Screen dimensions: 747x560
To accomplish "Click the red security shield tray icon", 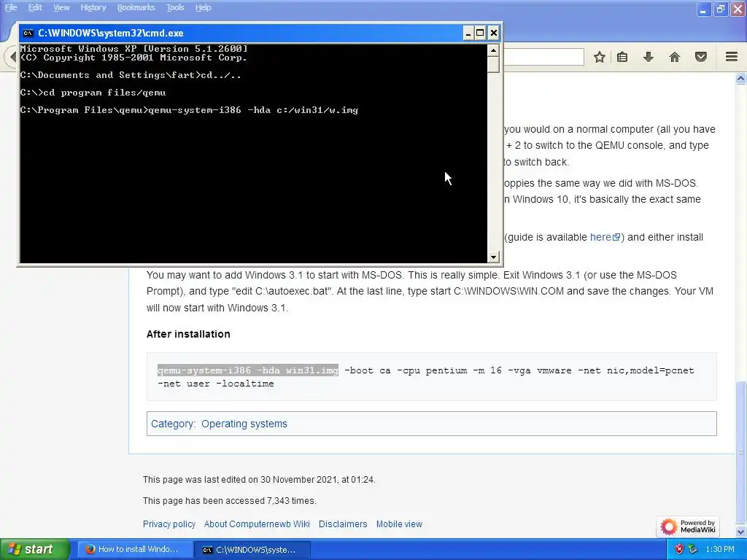I will 679,549.
